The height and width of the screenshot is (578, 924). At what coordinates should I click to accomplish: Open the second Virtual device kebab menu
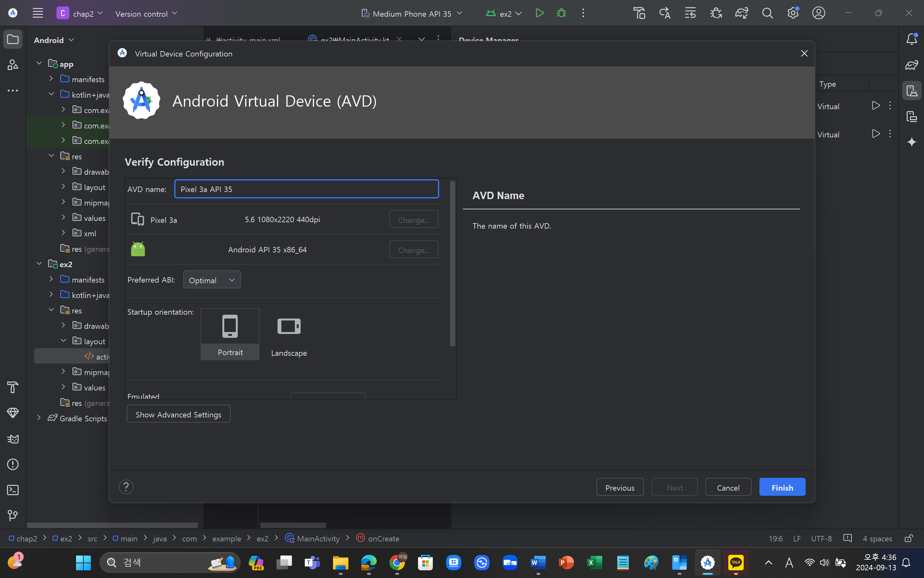tap(890, 134)
